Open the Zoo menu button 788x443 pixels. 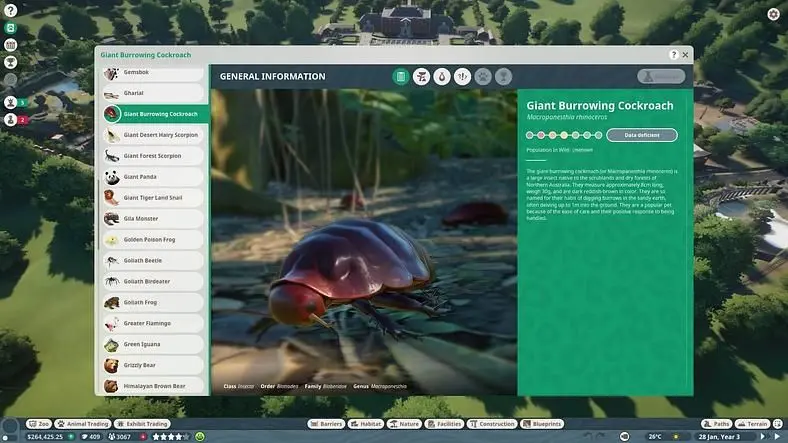[x=39, y=424]
